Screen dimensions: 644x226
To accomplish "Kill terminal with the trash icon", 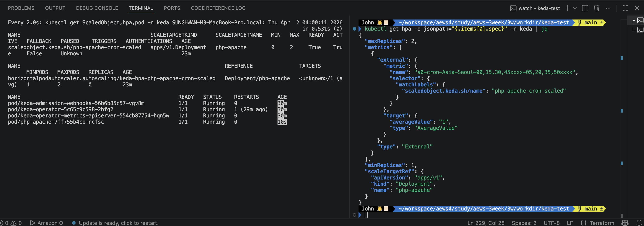I will pos(596,8).
